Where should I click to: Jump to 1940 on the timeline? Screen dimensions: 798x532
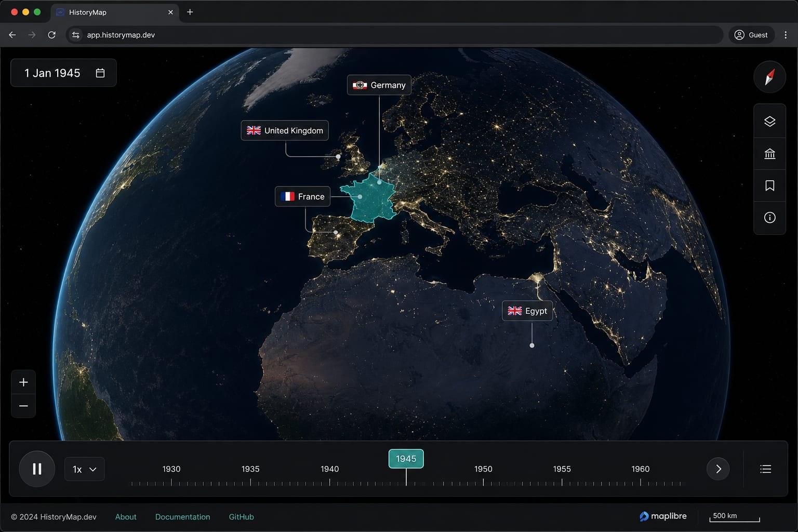point(329,469)
